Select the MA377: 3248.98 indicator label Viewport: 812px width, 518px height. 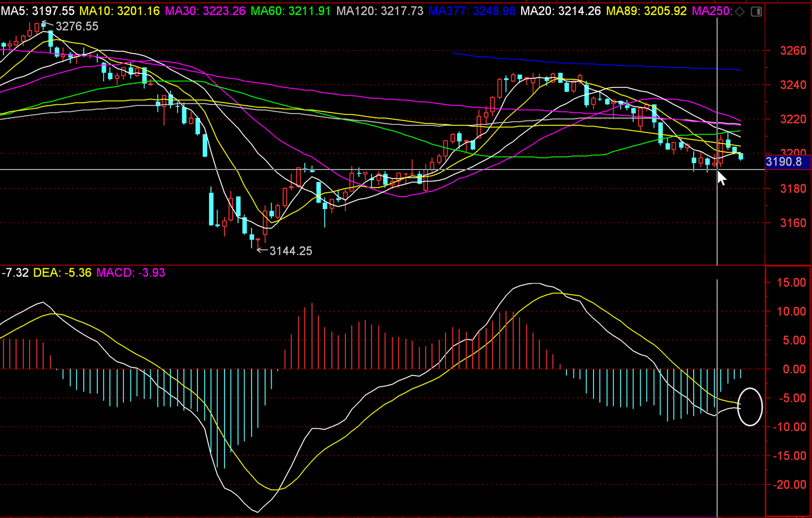click(472, 11)
